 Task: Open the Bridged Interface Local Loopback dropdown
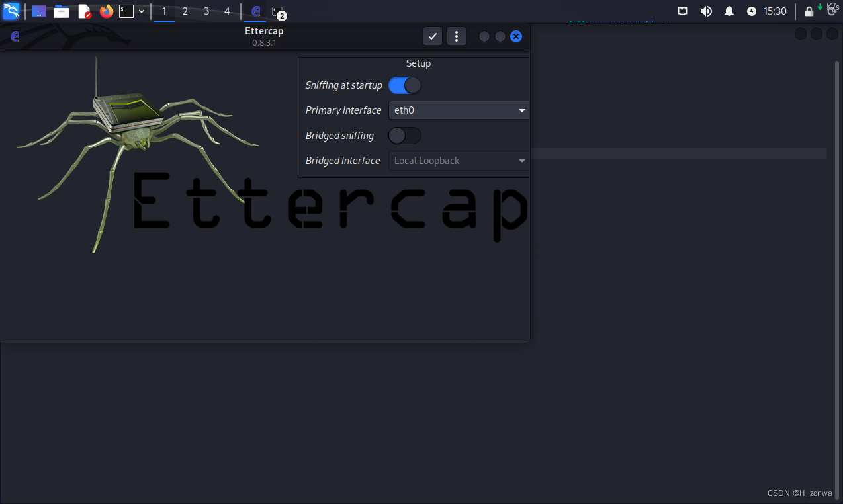[459, 161]
